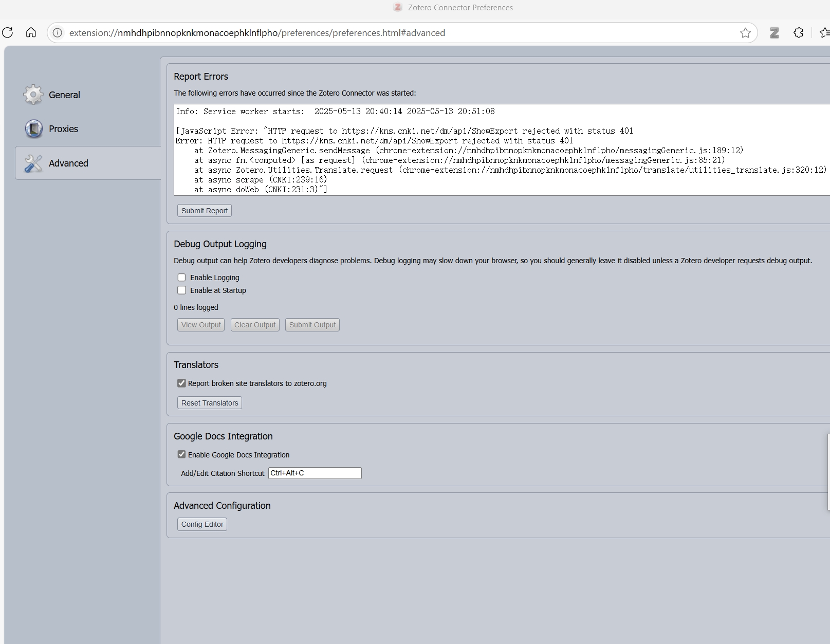Disable Enable Google Docs Integration checkbox
The width and height of the screenshot is (830, 644).
[x=181, y=454]
